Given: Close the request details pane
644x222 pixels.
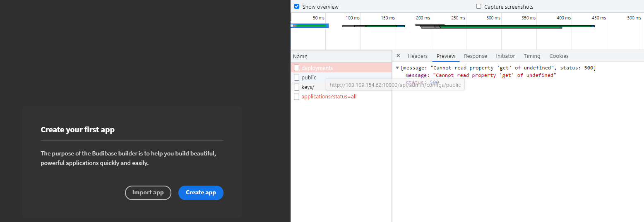Looking at the screenshot, I should [x=398, y=56].
